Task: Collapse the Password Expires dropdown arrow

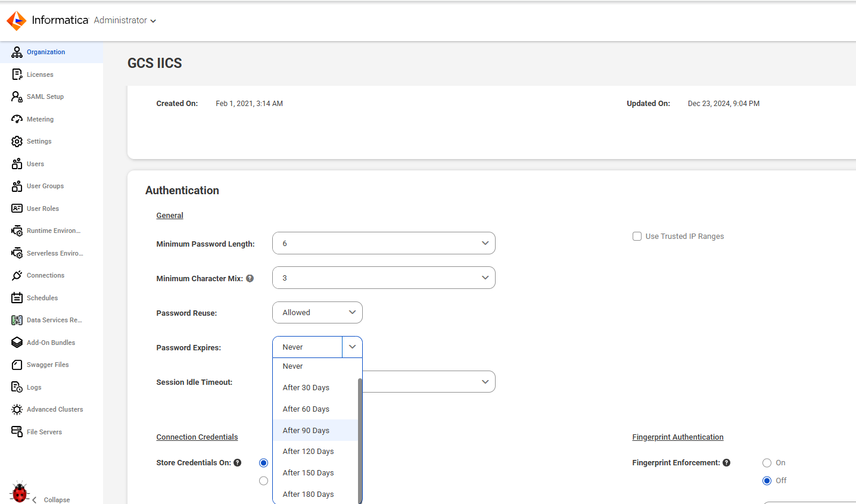Action: pyautogui.click(x=352, y=347)
